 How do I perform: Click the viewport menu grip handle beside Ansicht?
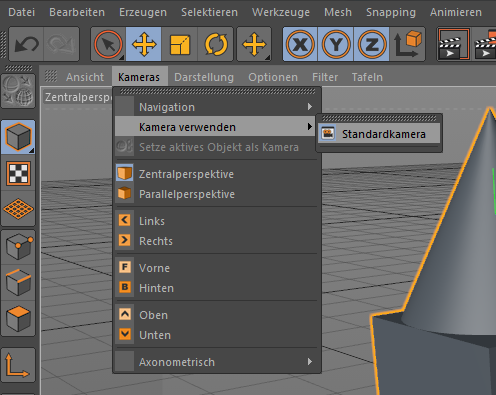(51, 76)
